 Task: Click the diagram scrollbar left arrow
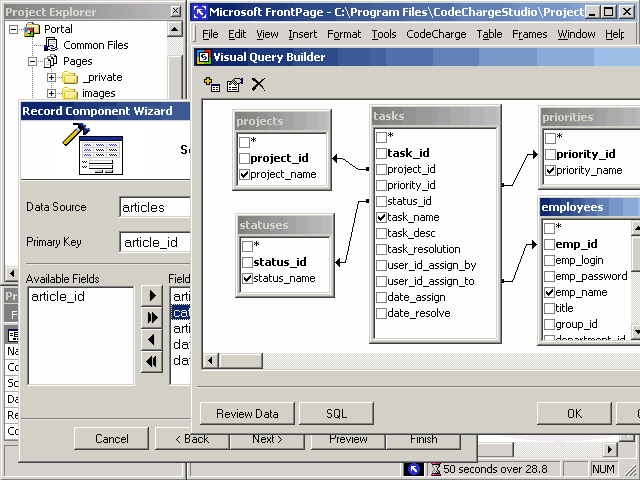tap(211, 361)
